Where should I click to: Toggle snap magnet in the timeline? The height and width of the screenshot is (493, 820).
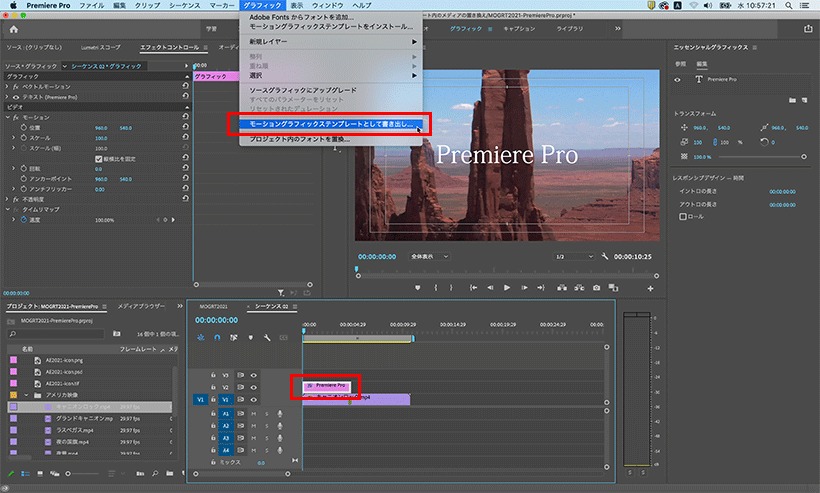(x=217, y=338)
